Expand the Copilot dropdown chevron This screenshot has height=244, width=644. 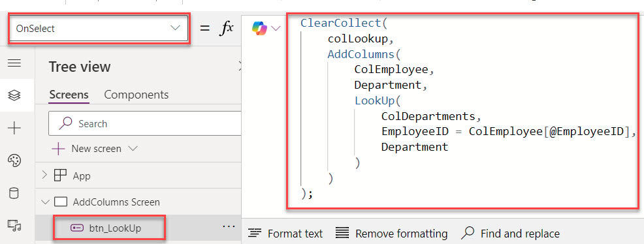[276, 28]
